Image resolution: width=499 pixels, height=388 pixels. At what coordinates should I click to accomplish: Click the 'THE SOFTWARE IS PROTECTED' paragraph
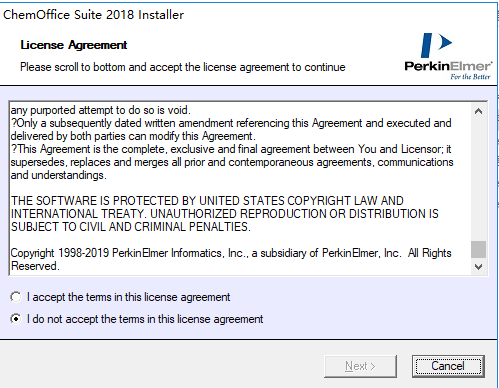coord(225,214)
